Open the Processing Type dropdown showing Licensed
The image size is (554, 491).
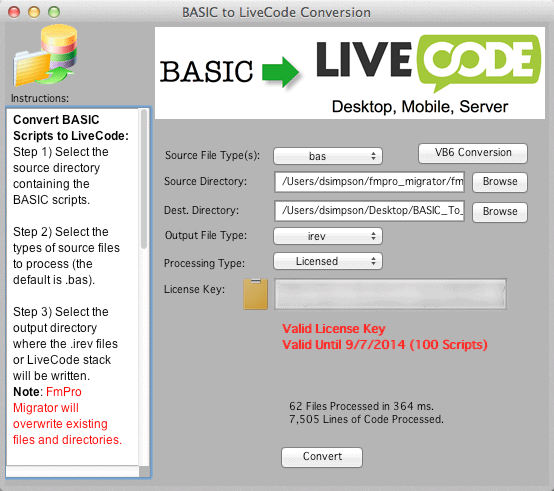point(328,261)
